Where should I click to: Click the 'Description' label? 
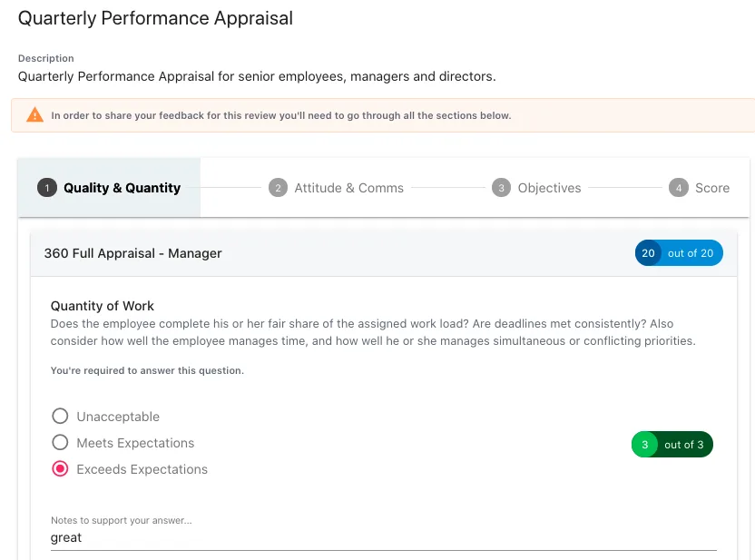46,58
